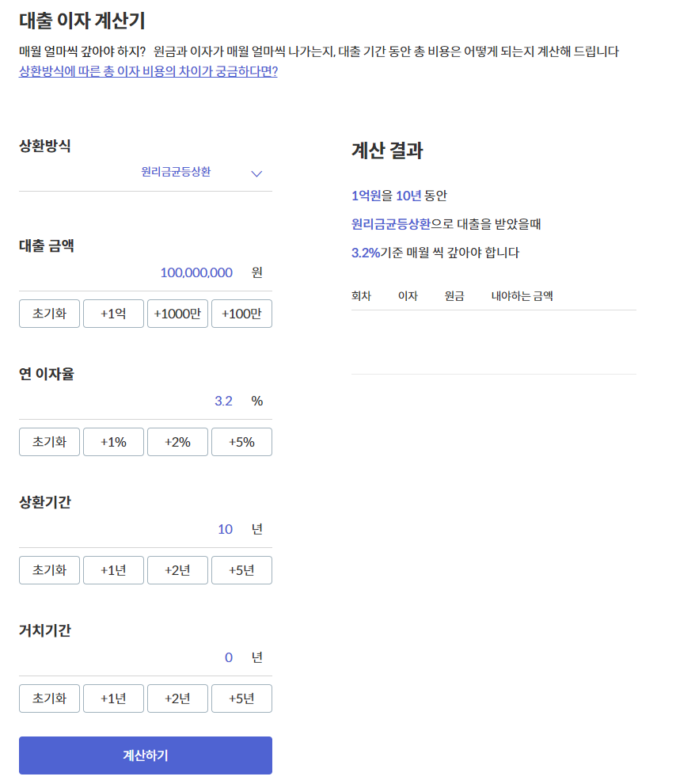This screenshot has height=784, width=695.
Task: Add +1년 to the repayment period
Action: pyautogui.click(x=113, y=569)
